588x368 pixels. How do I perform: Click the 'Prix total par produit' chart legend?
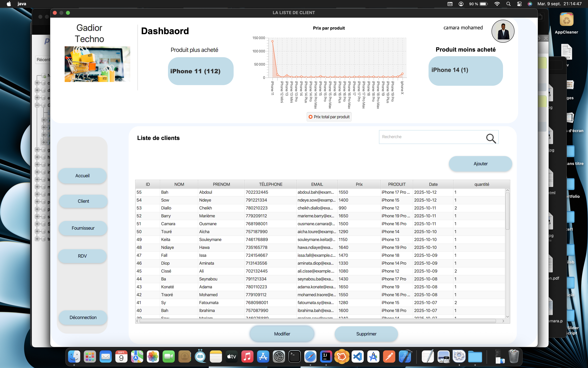329,117
